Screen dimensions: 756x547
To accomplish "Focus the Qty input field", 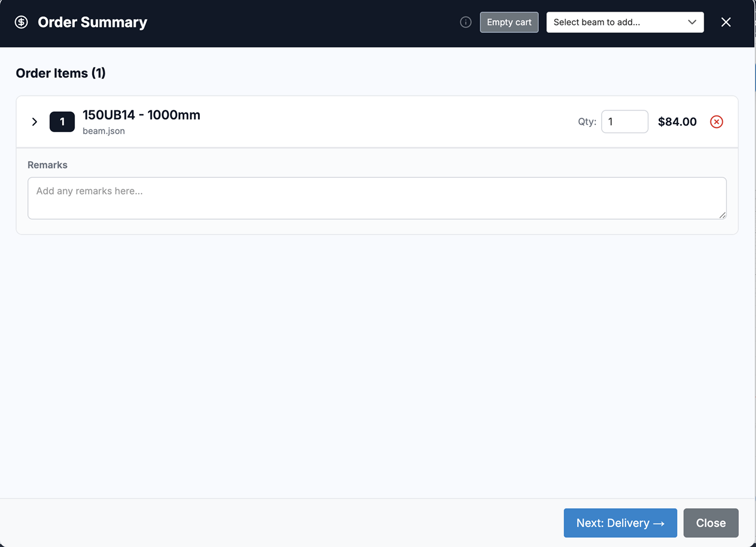I will pos(624,122).
